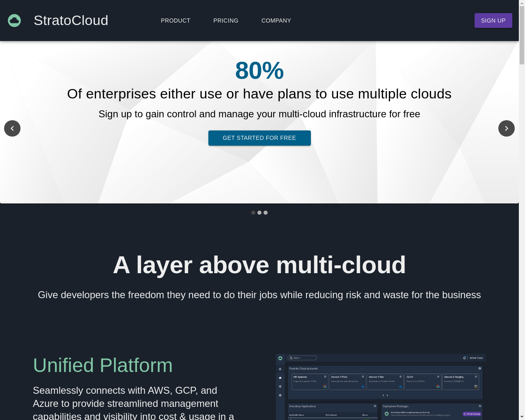Viewport: 525px width, 420px height.
Task: Click the "Unified Platform" heading
Action: [x=103, y=365]
